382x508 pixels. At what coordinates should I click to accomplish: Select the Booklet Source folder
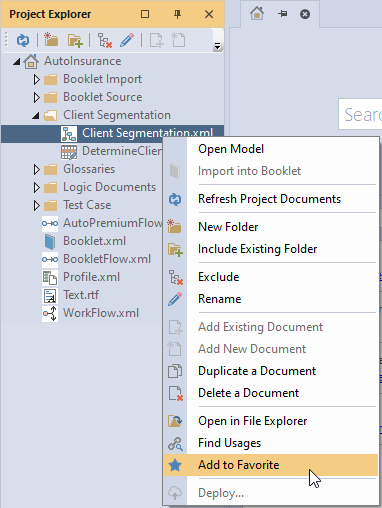coord(103,97)
